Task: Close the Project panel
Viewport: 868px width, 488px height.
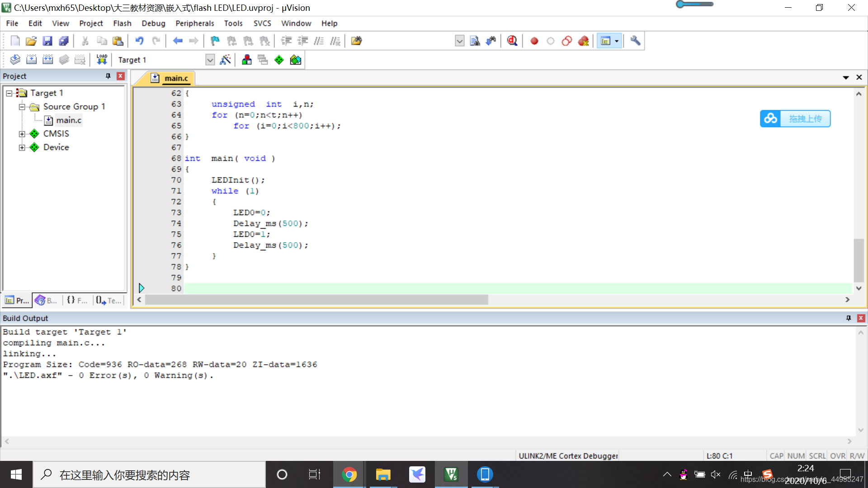Action: [121, 76]
